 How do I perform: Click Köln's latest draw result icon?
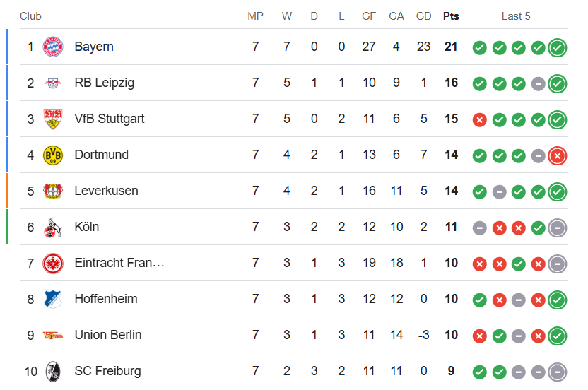558,227
